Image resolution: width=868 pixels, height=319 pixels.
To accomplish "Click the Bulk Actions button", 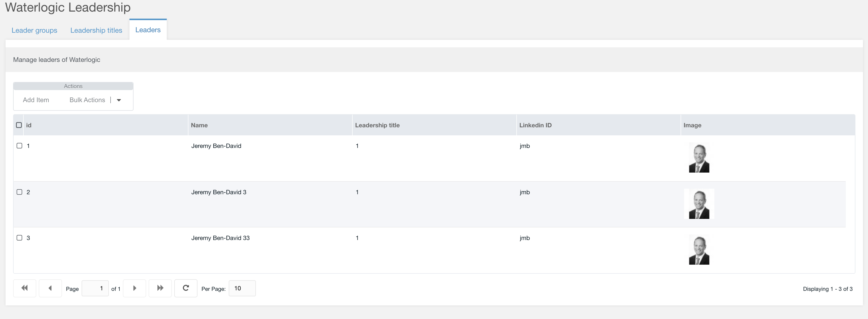I will pyautogui.click(x=87, y=100).
